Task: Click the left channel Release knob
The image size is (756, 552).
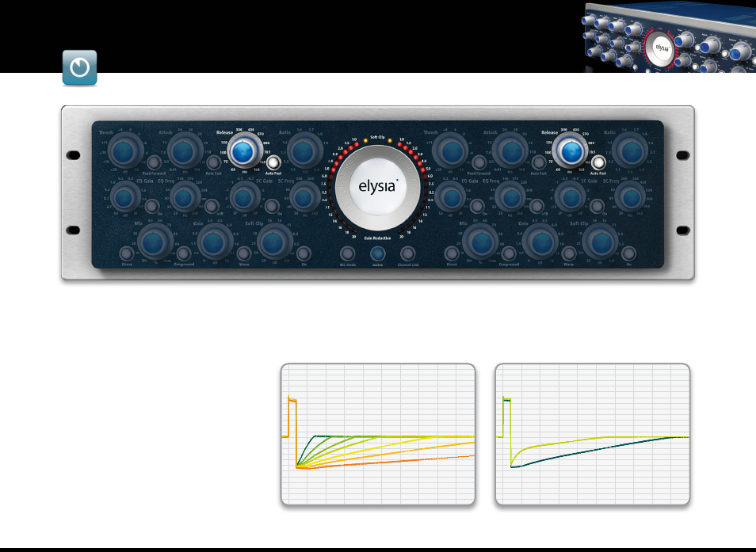Action: [242, 152]
